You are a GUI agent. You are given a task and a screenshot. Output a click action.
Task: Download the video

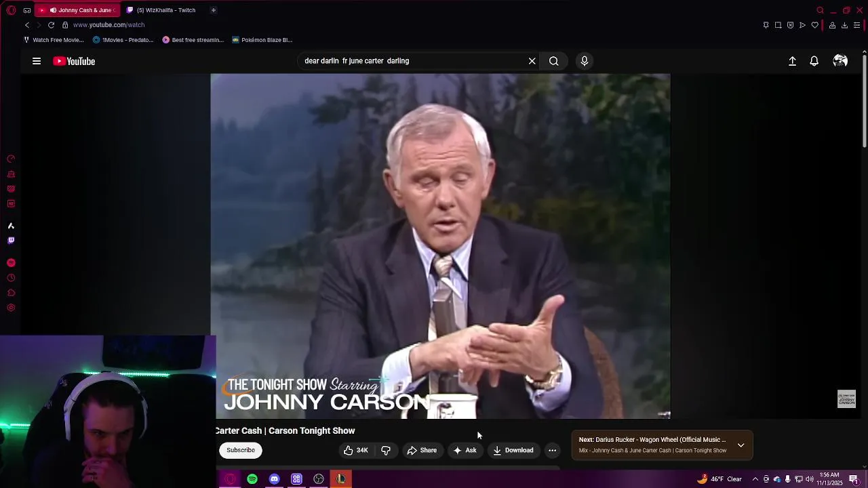point(513,450)
